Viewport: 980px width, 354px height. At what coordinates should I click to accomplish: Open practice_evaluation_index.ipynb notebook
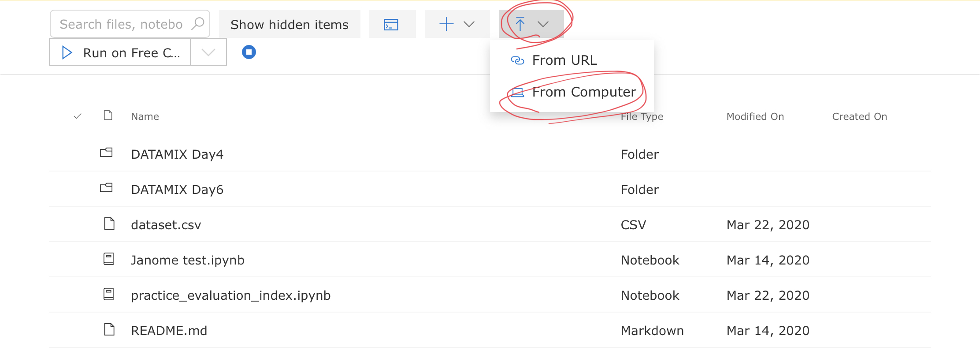(230, 295)
